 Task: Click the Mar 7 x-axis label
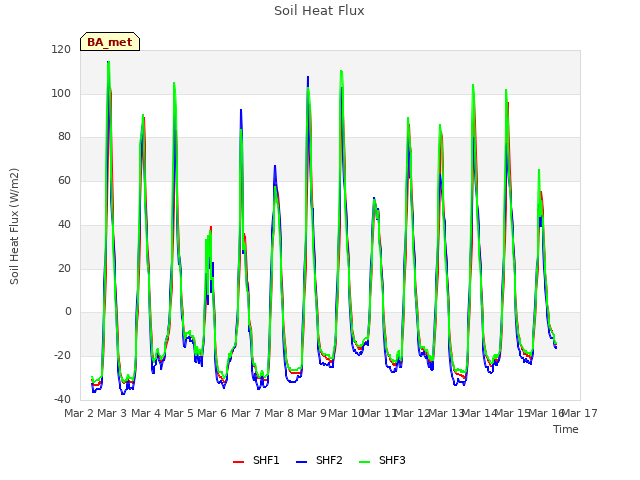pos(246,413)
